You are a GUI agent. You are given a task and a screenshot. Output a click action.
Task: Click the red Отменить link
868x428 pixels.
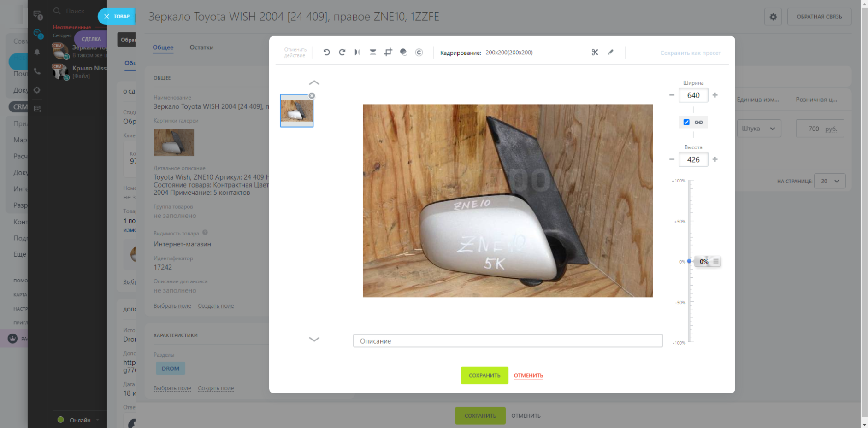click(528, 375)
